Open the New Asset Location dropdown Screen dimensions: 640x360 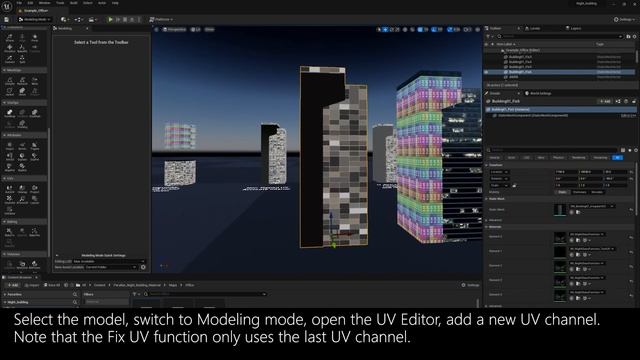(x=111, y=267)
